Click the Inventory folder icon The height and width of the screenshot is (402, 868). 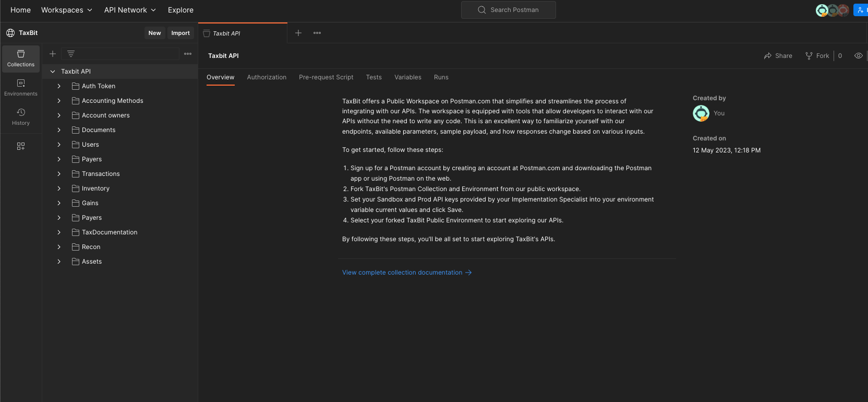point(76,188)
